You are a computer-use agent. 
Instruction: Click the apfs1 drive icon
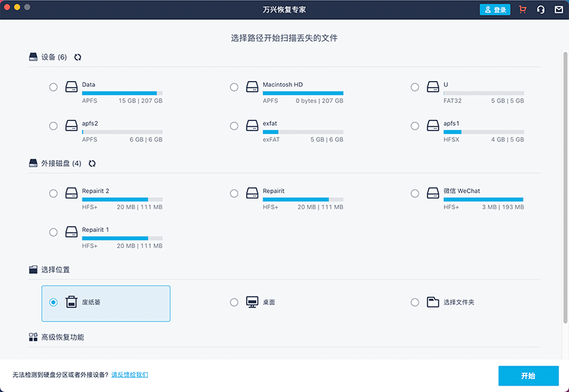click(x=433, y=126)
